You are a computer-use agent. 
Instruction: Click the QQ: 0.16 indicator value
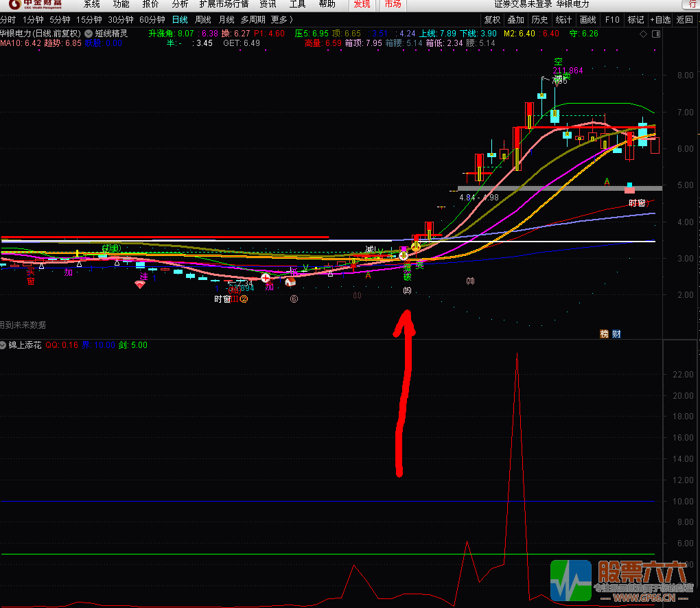coord(62,345)
